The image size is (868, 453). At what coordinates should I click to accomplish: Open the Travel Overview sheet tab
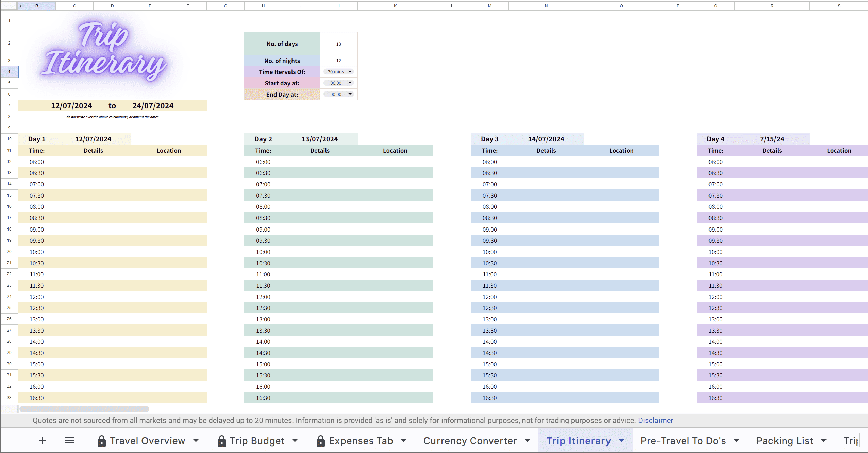(147, 441)
